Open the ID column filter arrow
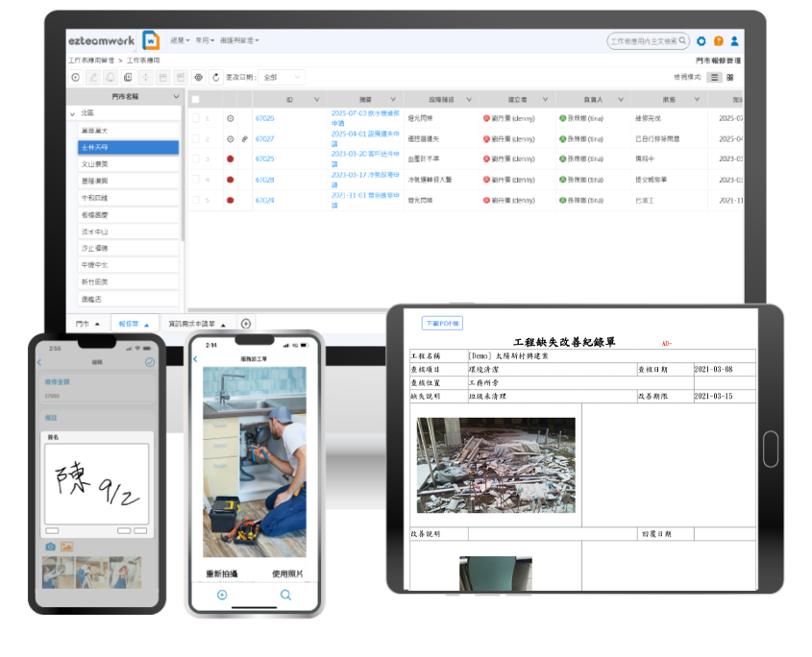 pos(317,99)
